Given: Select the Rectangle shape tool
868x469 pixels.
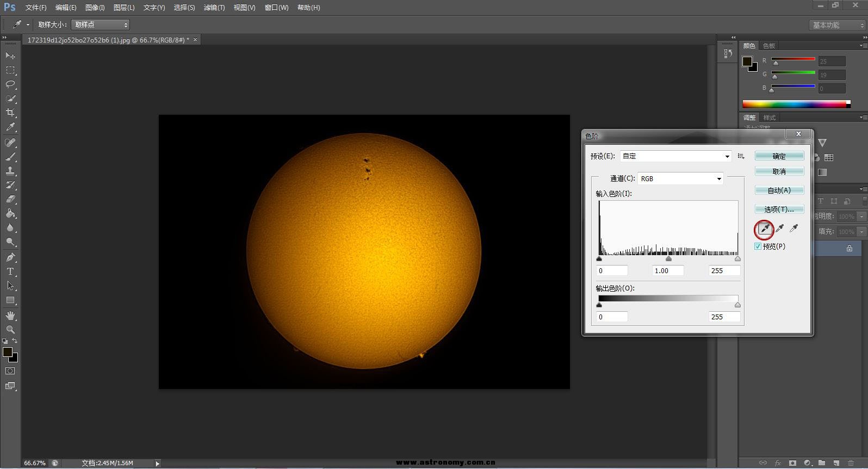Looking at the screenshot, I should pyautogui.click(x=10, y=300).
